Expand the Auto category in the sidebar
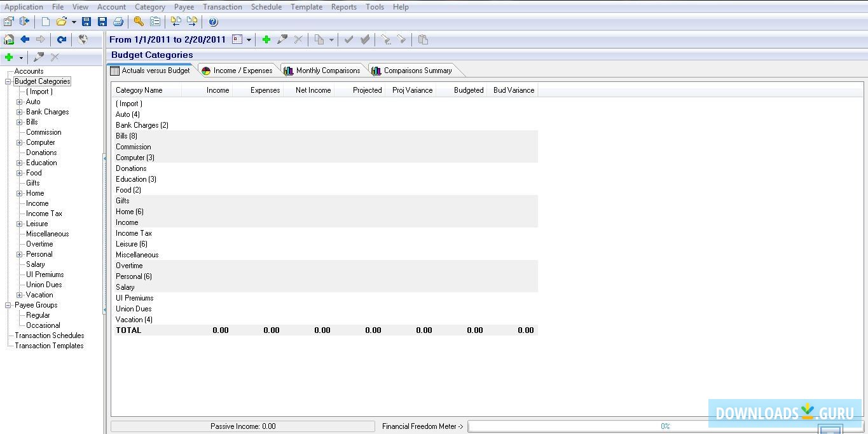Viewport: 868px width, 434px height. point(19,102)
